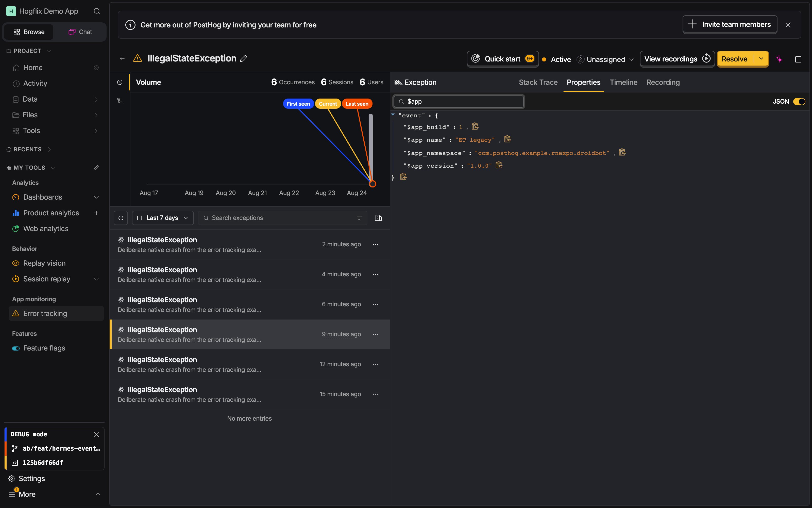The width and height of the screenshot is (812, 508).
Task: Click the Active status indicator
Action: [557, 59]
